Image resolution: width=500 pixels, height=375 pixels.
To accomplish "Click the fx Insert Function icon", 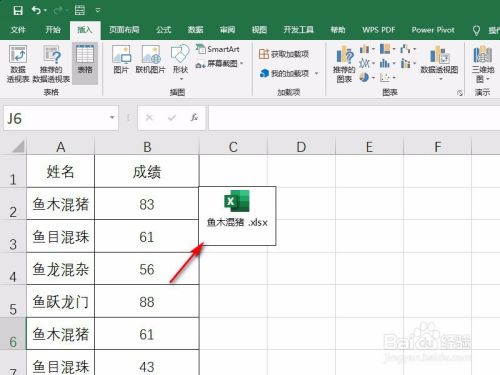I will point(194,117).
